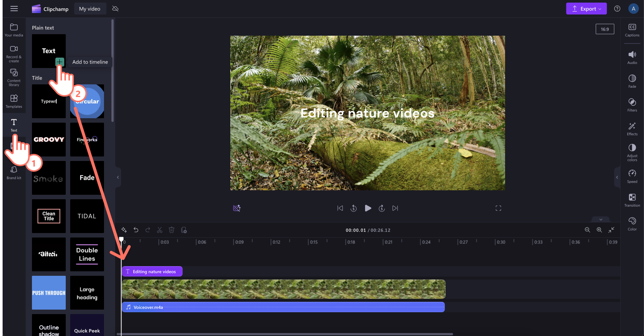Screen dimensions: 644x336
Task: Open the Captions panel
Action: pyautogui.click(x=632, y=30)
